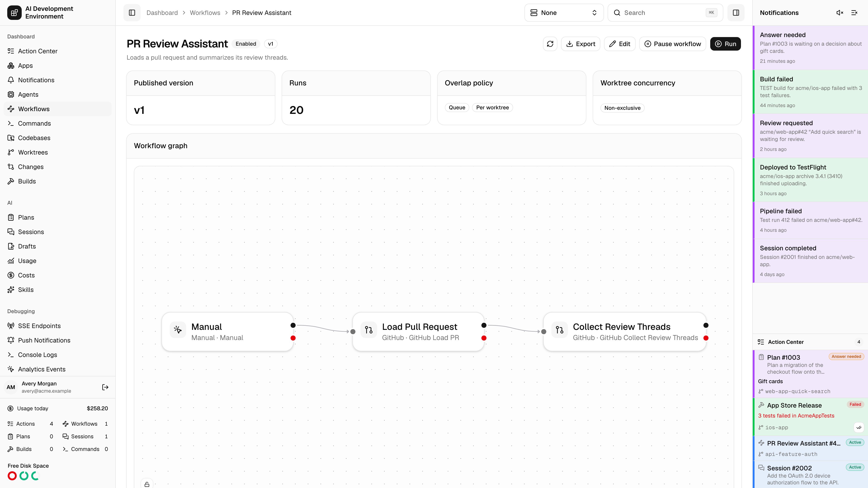
Task: Click the Edit button
Action: [620, 44]
